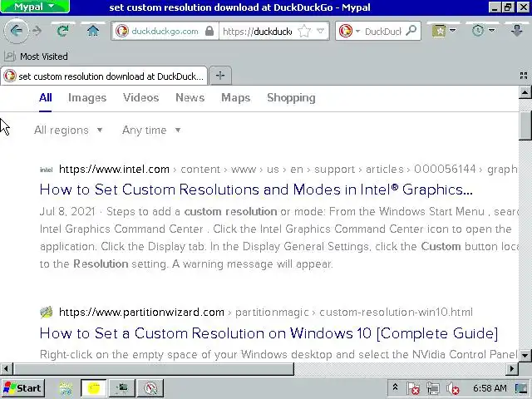This screenshot has height=399, width=532.
Task: Open the history clock toolbar button
Action: click(x=478, y=32)
